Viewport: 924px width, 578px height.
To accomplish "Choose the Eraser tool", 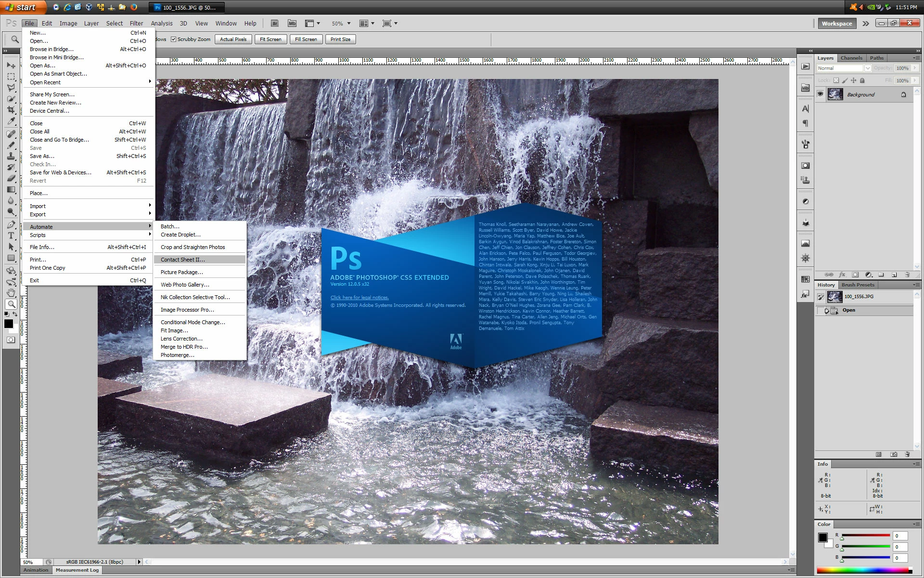I will pos(11,178).
